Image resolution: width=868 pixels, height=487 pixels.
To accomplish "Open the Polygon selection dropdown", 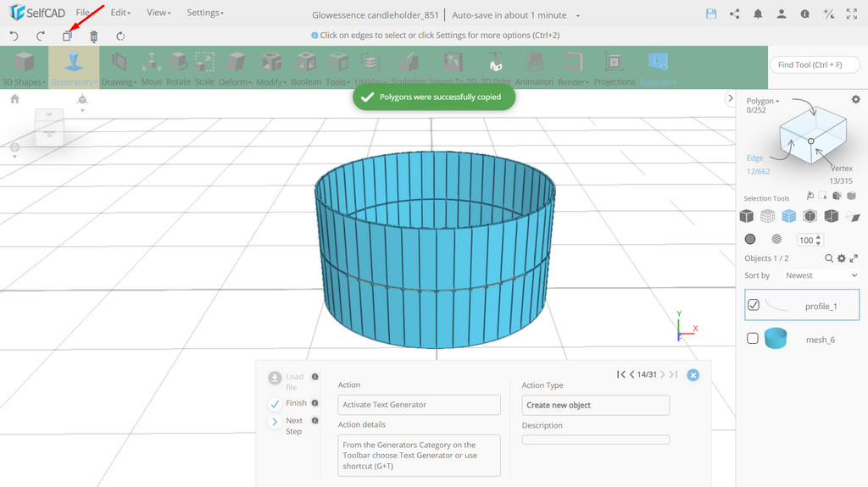I will (763, 101).
